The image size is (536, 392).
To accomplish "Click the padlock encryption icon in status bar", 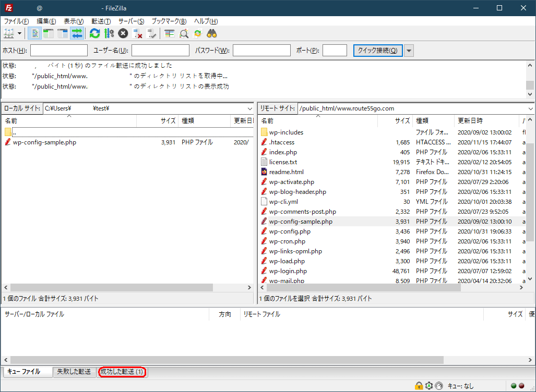I will (x=419, y=386).
